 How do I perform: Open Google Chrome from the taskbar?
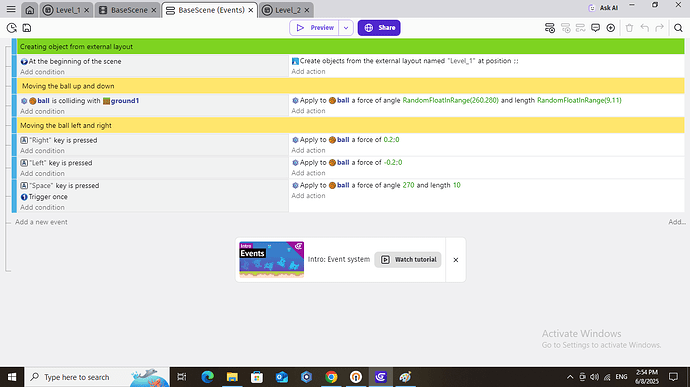click(331, 377)
